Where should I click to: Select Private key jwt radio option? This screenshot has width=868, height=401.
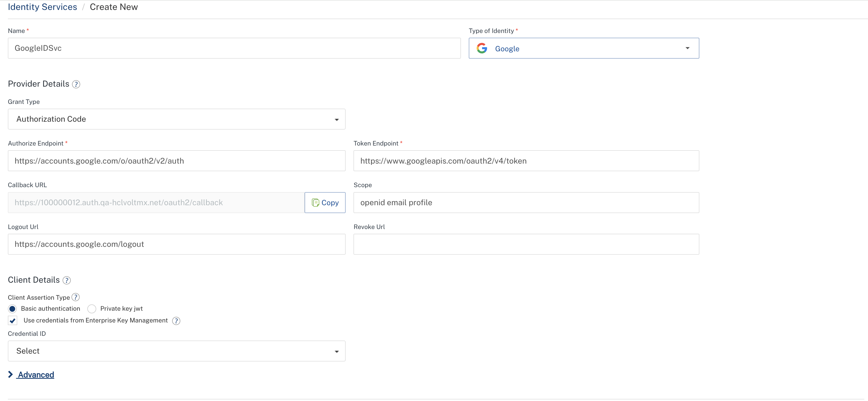click(x=92, y=309)
